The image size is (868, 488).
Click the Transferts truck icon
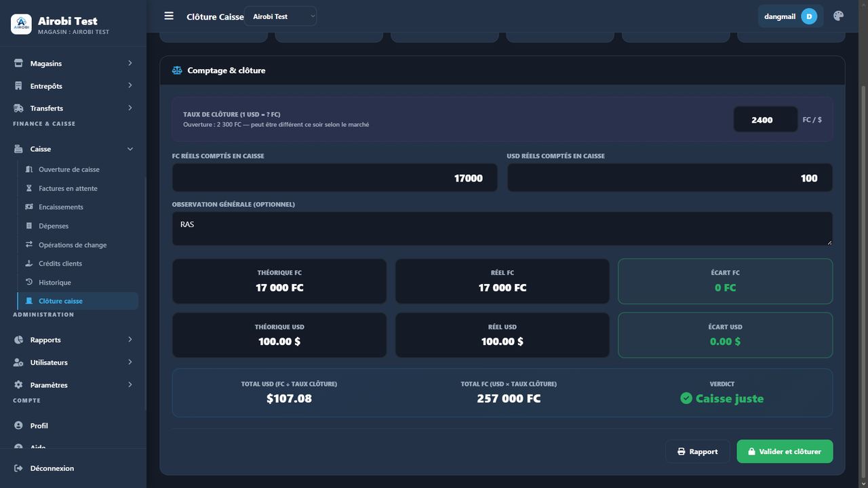[x=18, y=108]
